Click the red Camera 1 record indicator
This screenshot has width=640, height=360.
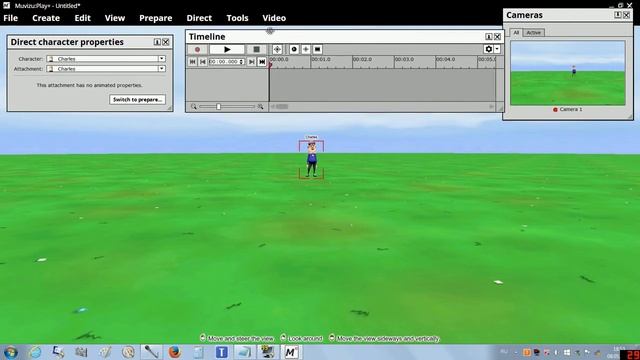[x=555, y=109]
